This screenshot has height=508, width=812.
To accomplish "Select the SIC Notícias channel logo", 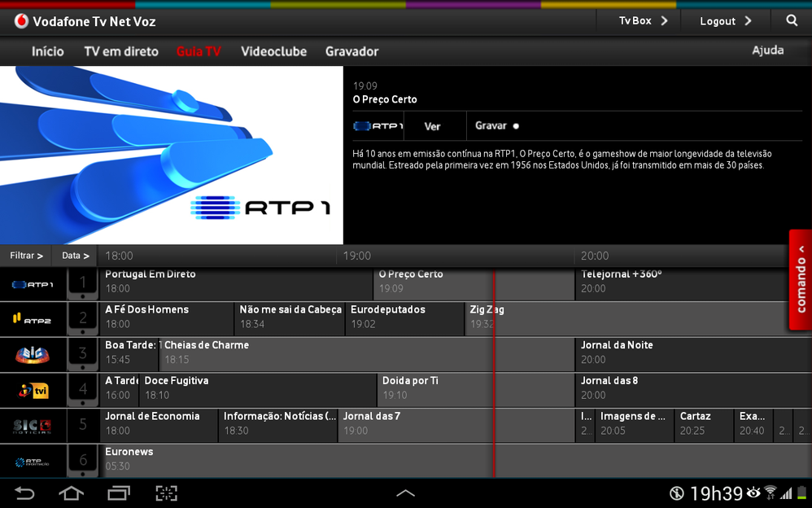I will pyautogui.click(x=33, y=426).
